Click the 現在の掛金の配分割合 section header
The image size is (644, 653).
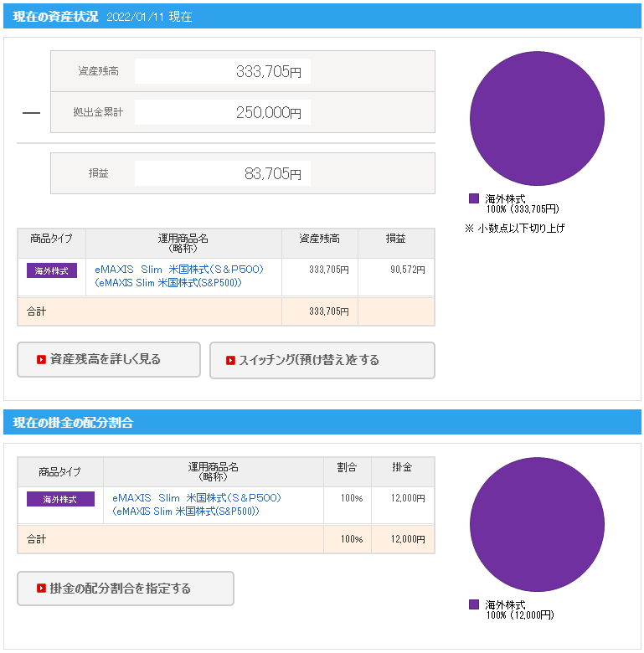(74, 423)
